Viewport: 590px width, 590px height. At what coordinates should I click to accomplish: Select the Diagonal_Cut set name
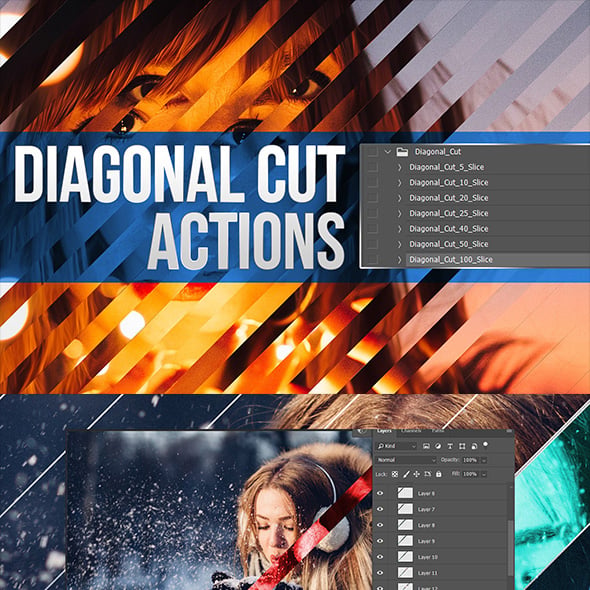tap(438, 152)
